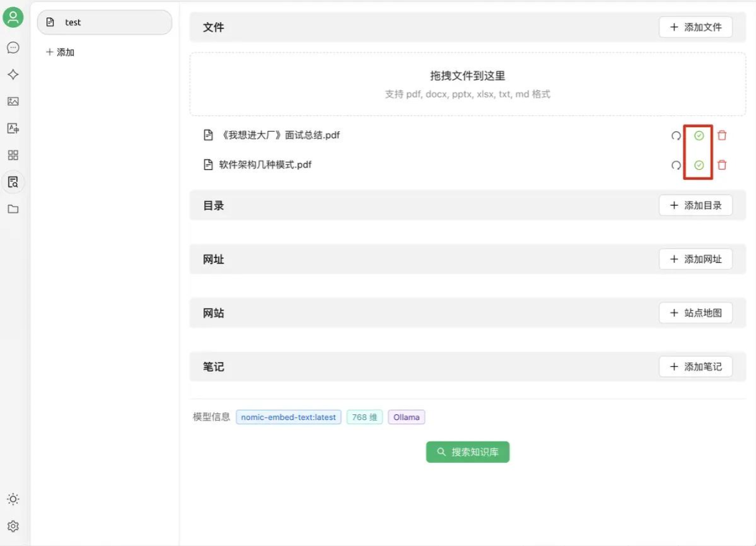Click the green 搜索知识库 button
756x546 pixels.
pyautogui.click(x=467, y=452)
